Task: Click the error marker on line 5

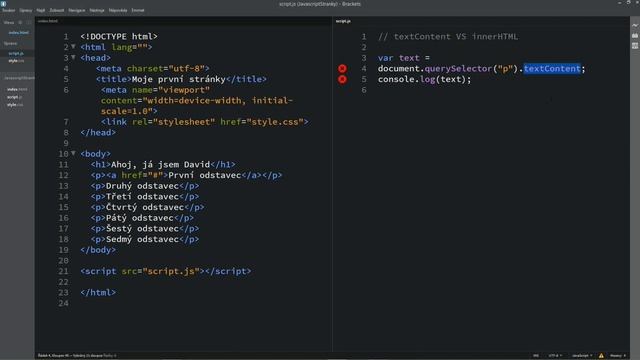Action: coord(342,79)
